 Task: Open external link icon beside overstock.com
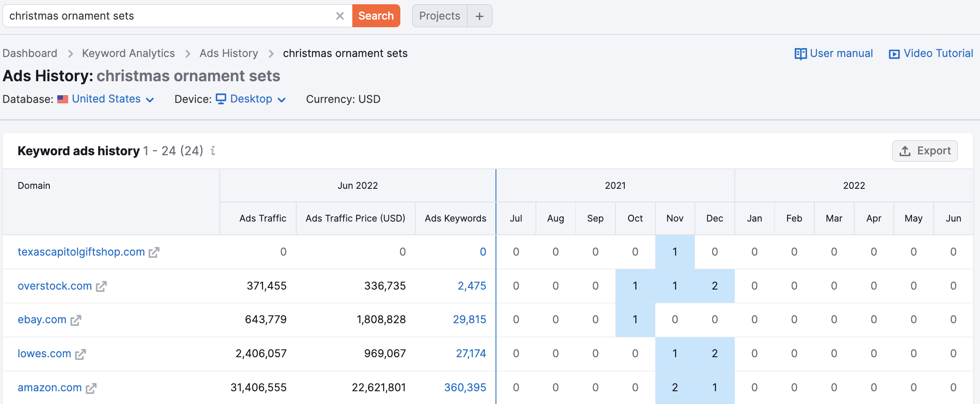(x=101, y=286)
